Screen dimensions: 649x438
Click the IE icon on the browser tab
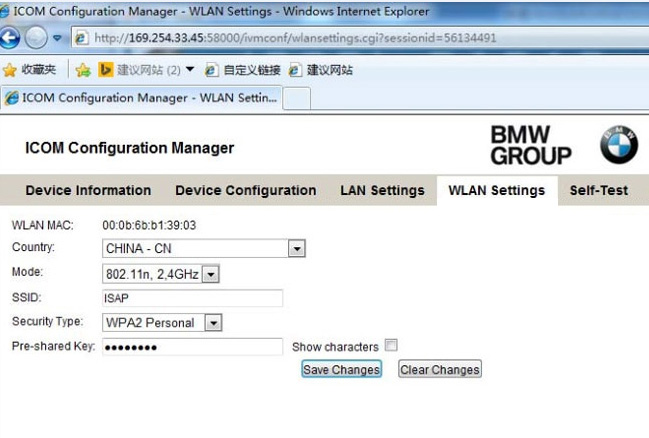click(12, 98)
